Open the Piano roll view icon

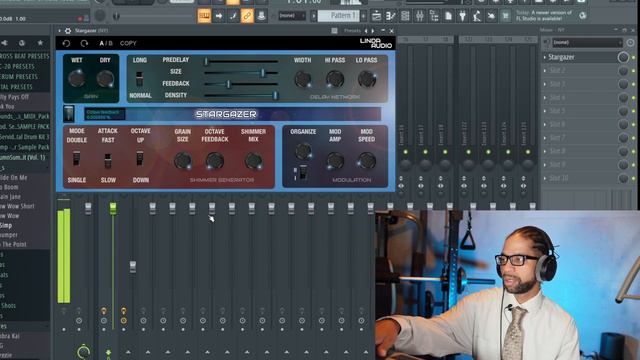(391, 16)
